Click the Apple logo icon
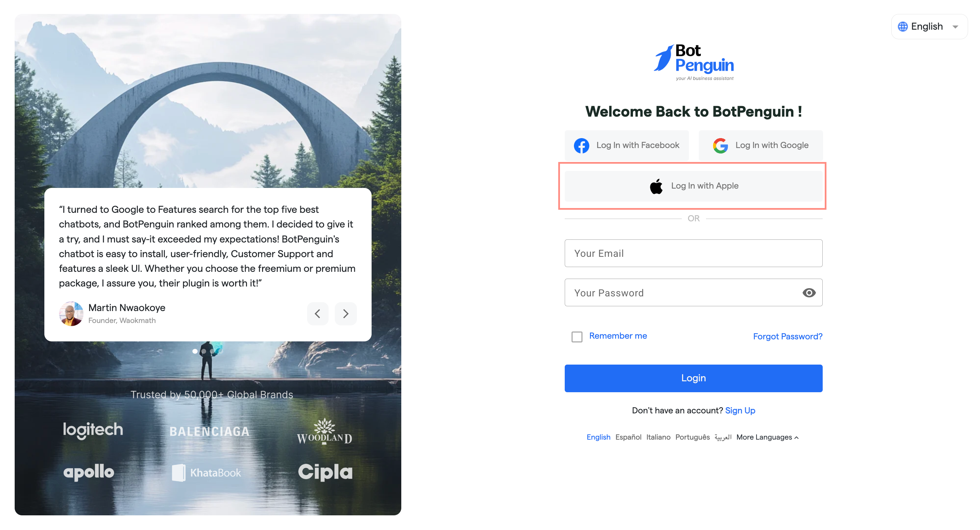Screen dimensions: 980x530 tap(656, 186)
